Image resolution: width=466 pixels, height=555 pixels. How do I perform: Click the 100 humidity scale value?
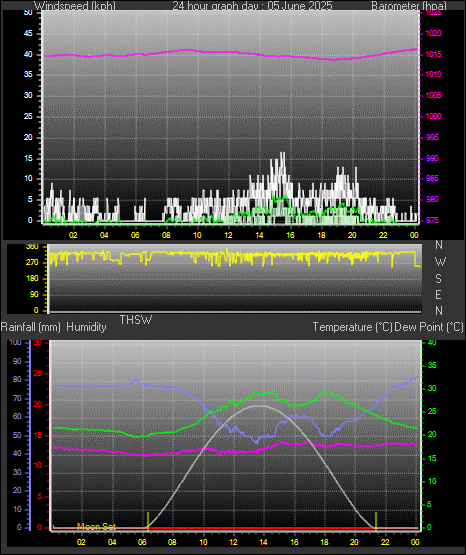pos(15,342)
